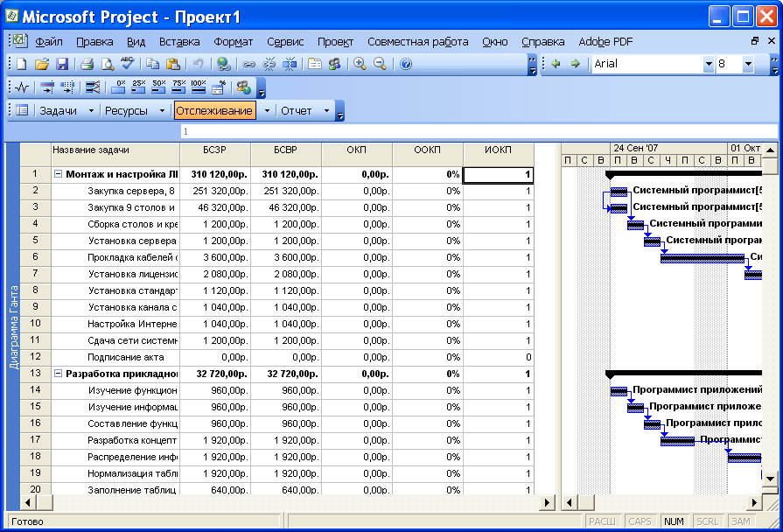783x532 pixels.
Task: Open the Проект menu
Action: coord(336,42)
